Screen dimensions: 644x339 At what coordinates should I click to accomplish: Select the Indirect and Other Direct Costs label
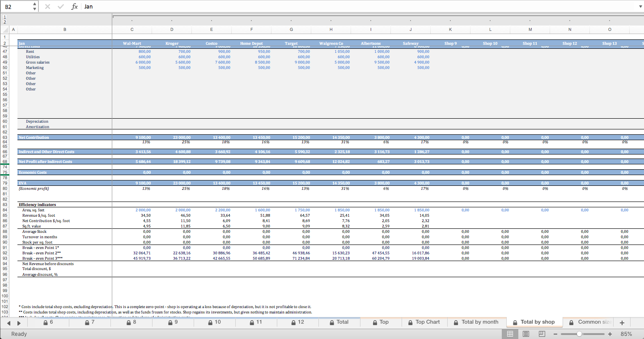(47, 152)
